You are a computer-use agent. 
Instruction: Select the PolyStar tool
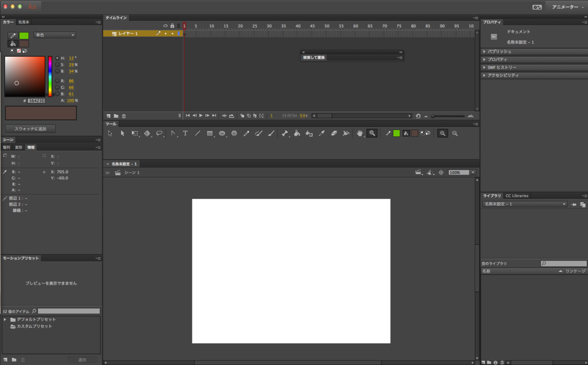(x=234, y=133)
